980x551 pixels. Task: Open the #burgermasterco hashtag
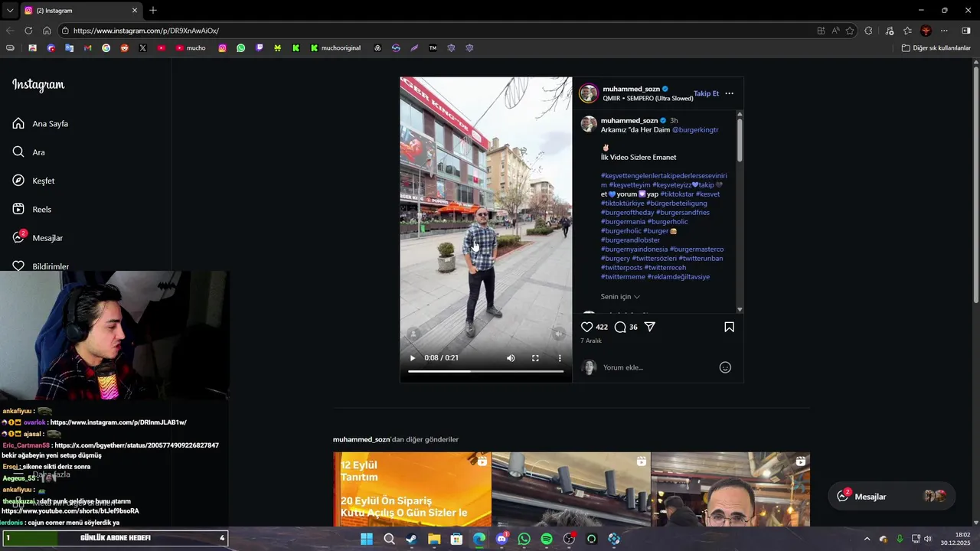697,249
